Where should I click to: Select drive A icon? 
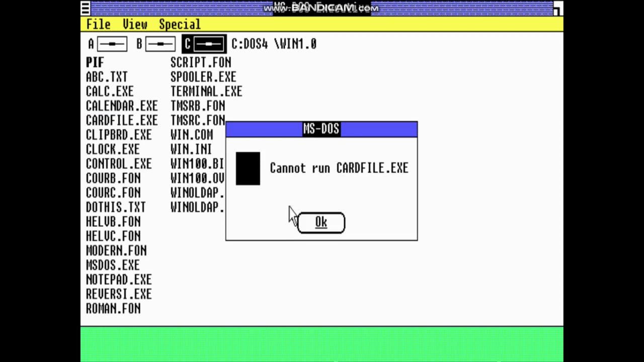tap(108, 44)
